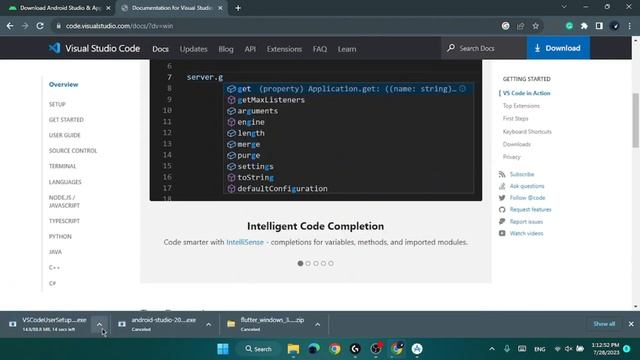The width and height of the screenshot is (640, 360).
Task: Click the info icon on get suggestion
Action: tap(462, 89)
